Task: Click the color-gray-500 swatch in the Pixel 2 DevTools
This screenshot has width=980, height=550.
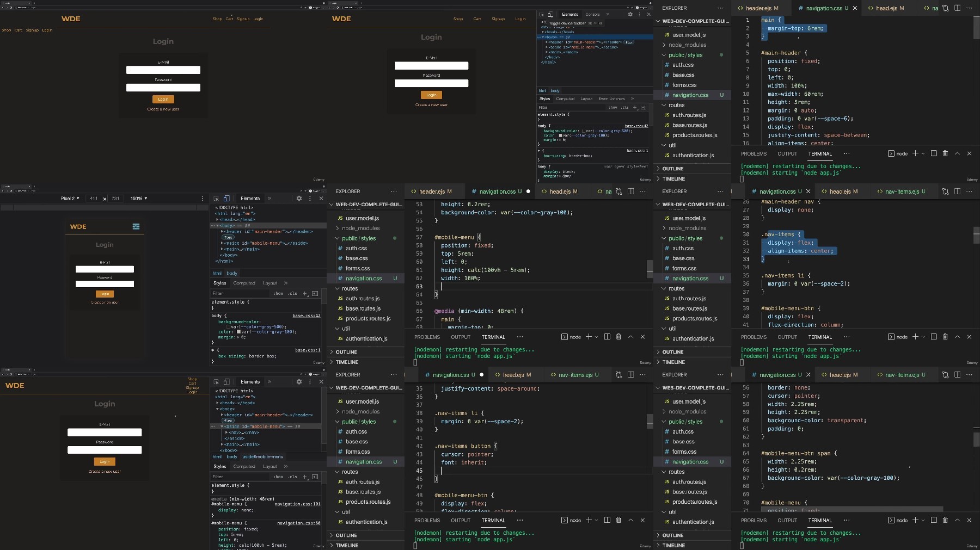Action: click(229, 326)
